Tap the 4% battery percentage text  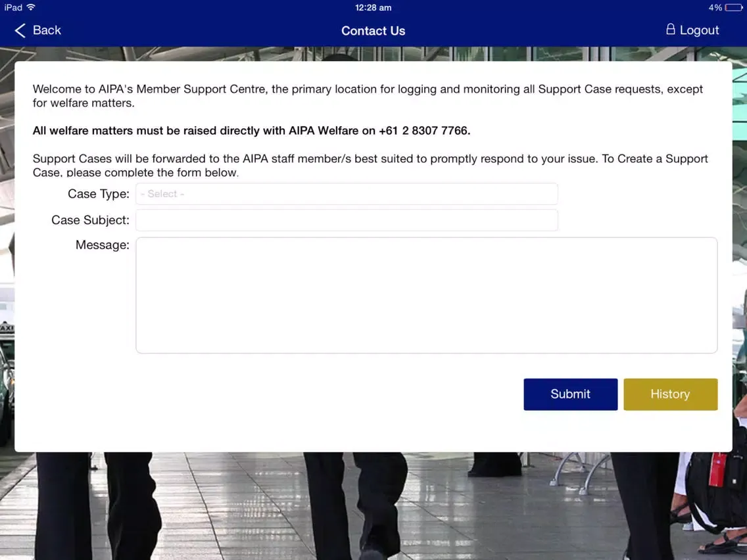[x=715, y=8]
